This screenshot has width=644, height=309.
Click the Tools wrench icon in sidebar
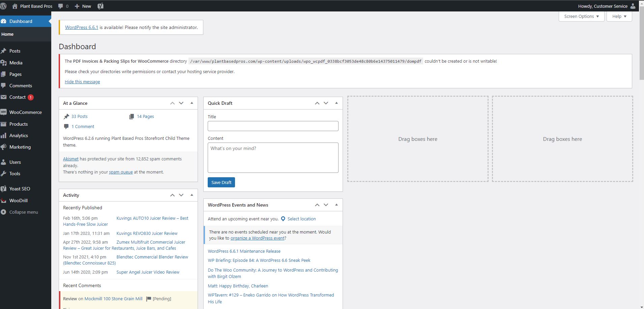(4, 174)
